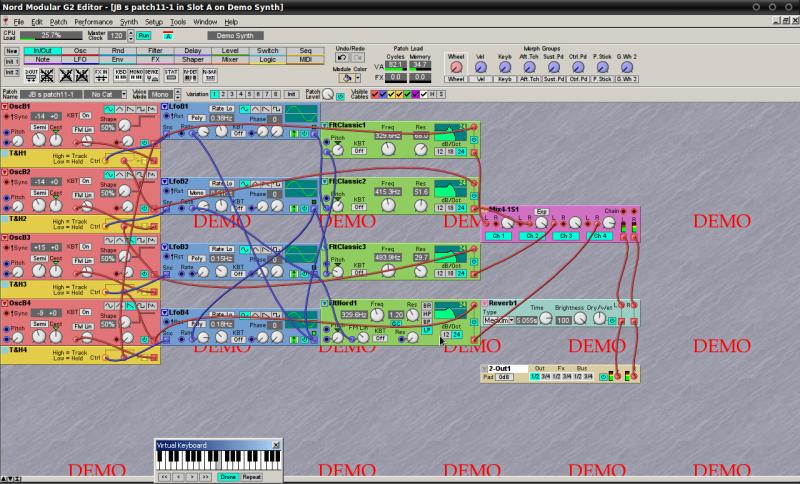Screen dimensions: 800x484
Task: Add the Name Bar module icon
Action: [209, 75]
